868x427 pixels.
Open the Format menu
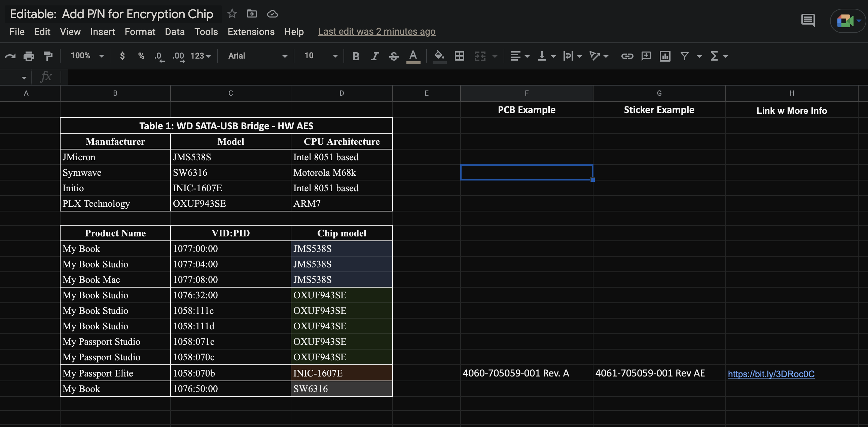[140, 32]
